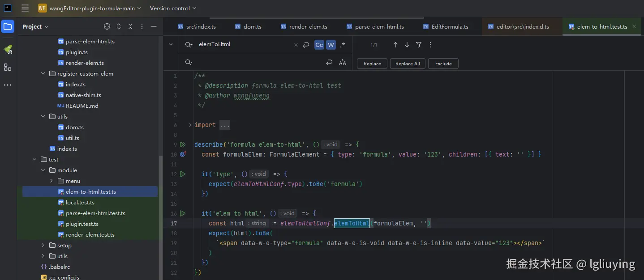The height and width of the screenshot is (280, 644).
Task: Toggle the Match Case search option
Action: [319, 45]
